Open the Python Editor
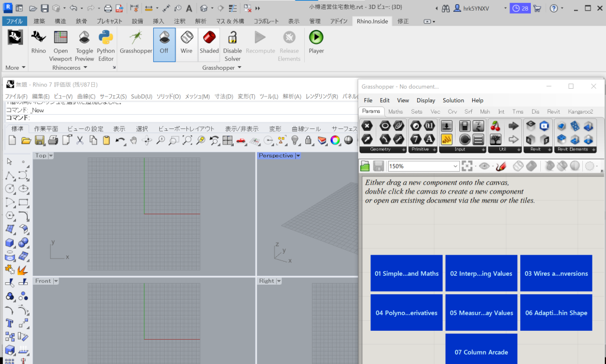606x364 pixels. (105, 46)
